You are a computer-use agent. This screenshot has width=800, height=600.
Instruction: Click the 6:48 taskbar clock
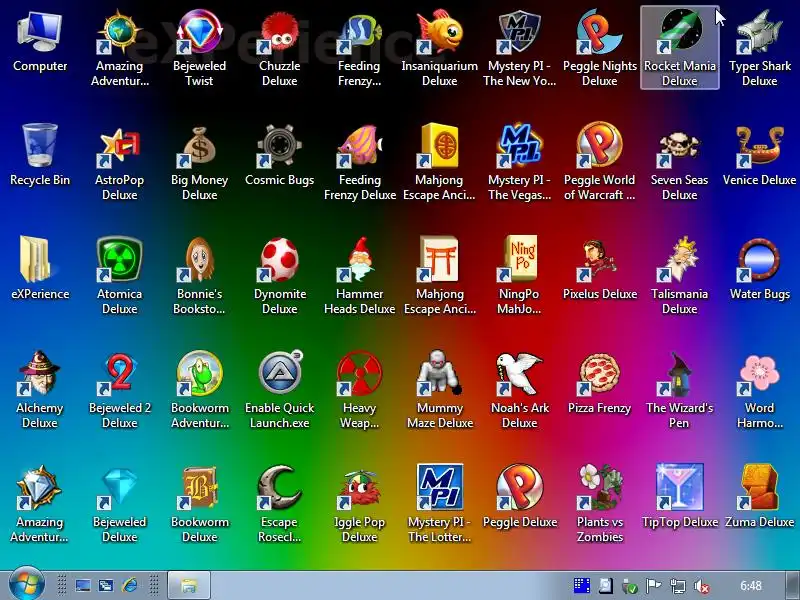[x=751, y=585]
